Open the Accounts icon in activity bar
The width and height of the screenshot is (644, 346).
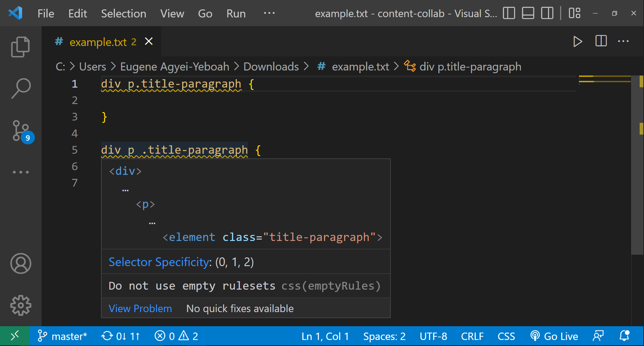tap(20, 263)
